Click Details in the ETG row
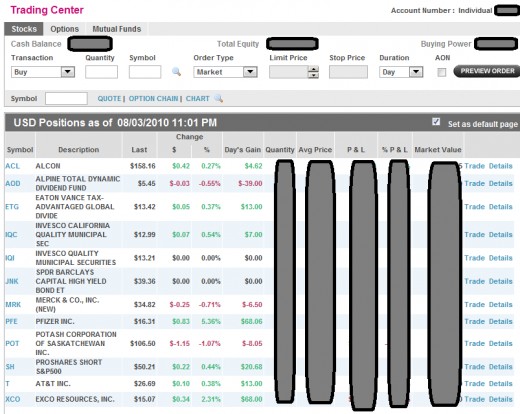The width and height of the screenshot is (520, 414). 500,207
